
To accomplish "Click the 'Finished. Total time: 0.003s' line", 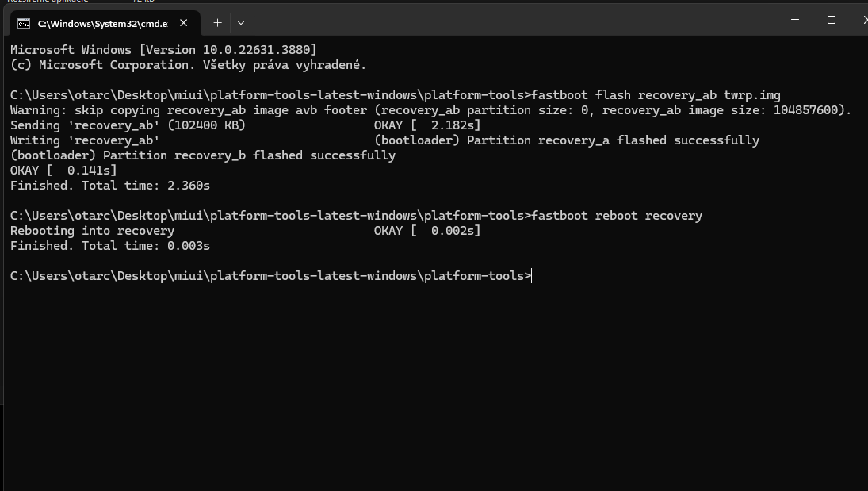I will coord(110,246).
